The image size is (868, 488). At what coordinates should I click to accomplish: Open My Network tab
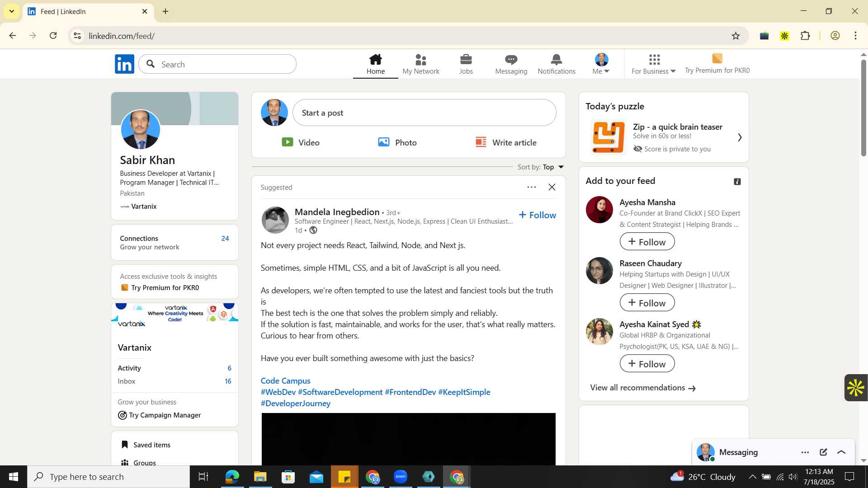tap(420, 64)
